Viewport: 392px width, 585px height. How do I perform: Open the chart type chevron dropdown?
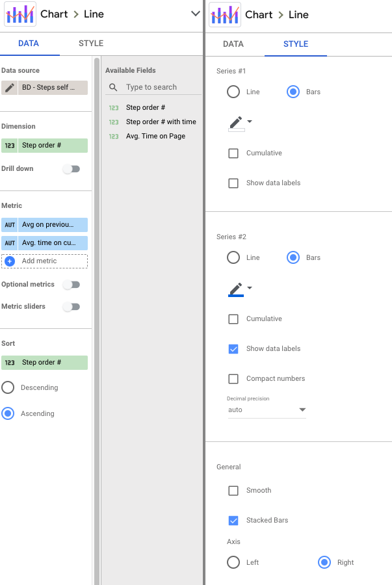point(196,14)
